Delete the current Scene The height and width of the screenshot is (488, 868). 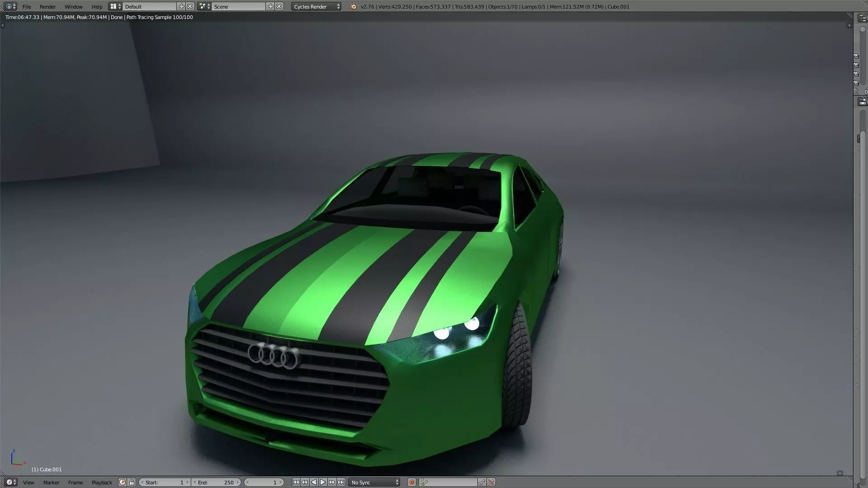[279, 6]
